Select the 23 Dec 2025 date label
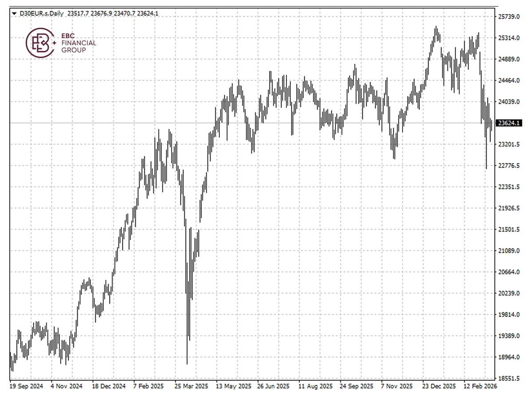The image size is (532, 397). click(439, 386)
